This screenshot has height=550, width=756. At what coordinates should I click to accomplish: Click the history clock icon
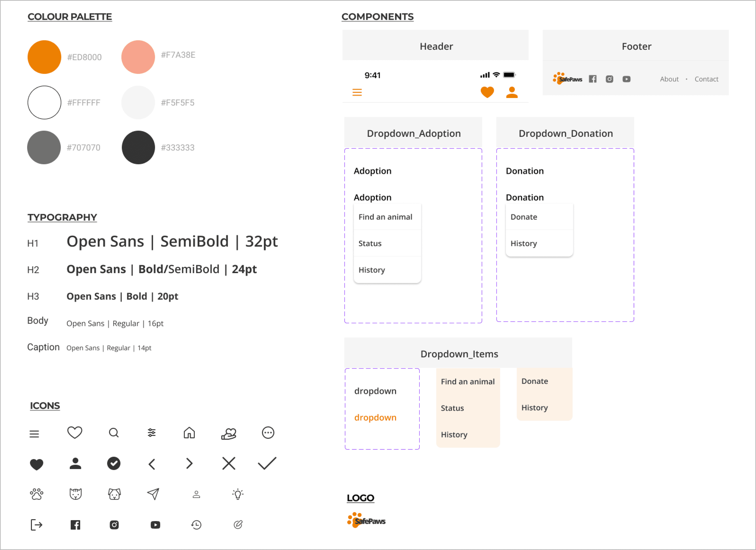[x=196, y=525]
